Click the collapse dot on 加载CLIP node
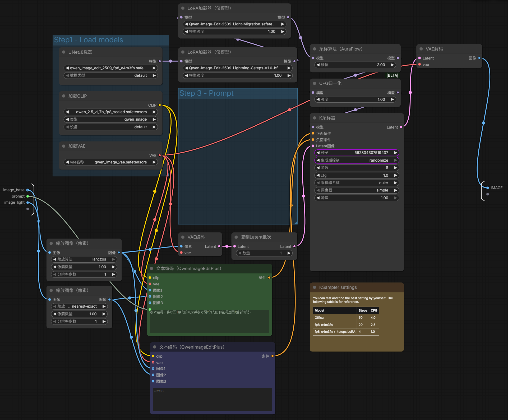The image size is (508, 420). click(x=64, y=96)
